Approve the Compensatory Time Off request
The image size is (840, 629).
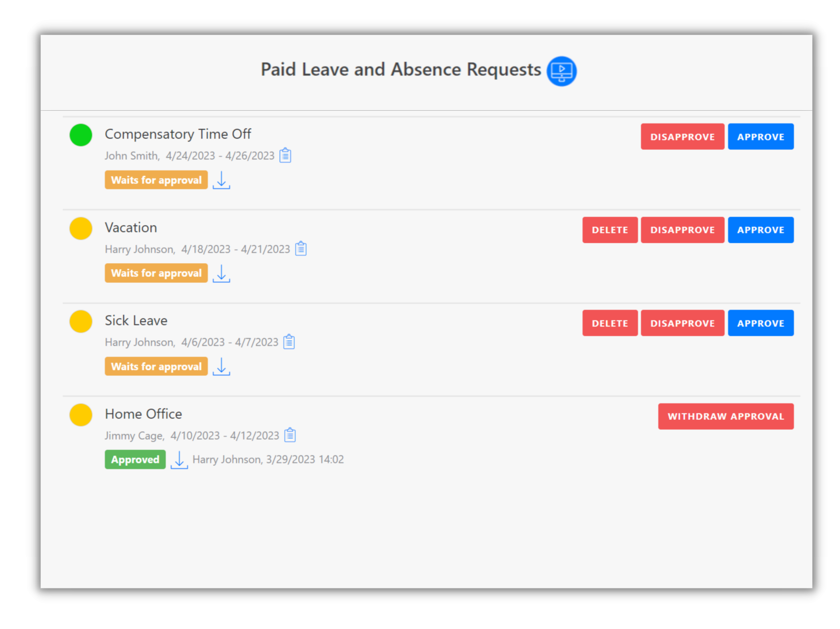[761, 136]
